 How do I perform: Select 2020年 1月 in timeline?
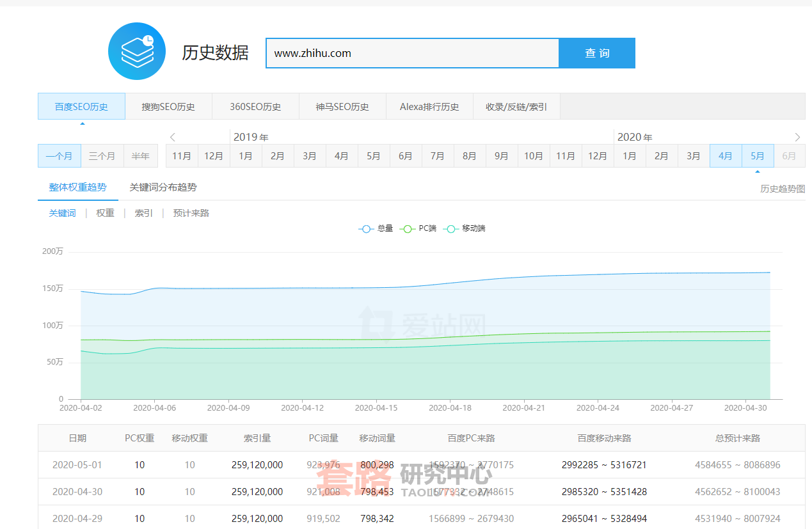pyautogui.click(x=630, y=155)
